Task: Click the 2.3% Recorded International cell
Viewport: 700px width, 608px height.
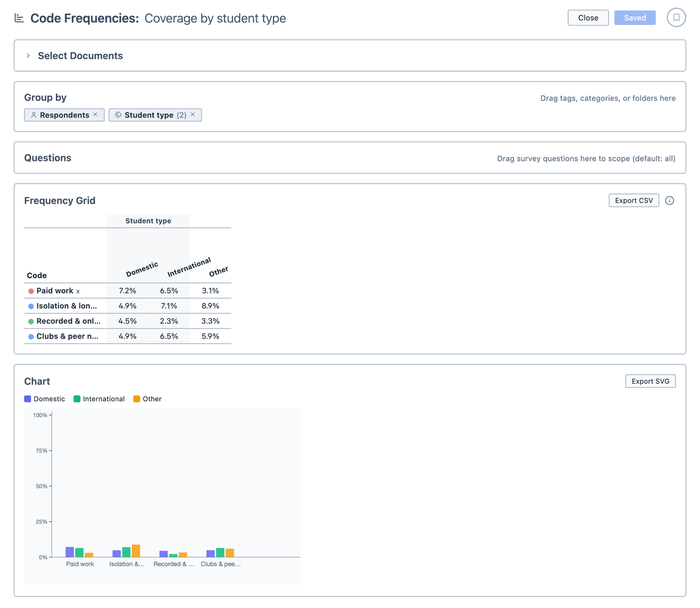Action: (x=169, y=321)
